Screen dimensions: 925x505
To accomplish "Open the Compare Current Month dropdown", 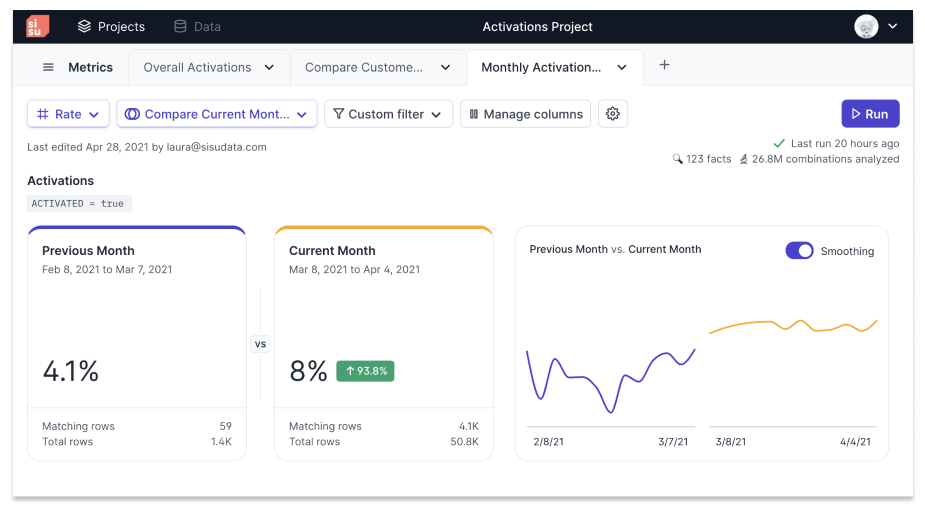I will click(216, 114).
